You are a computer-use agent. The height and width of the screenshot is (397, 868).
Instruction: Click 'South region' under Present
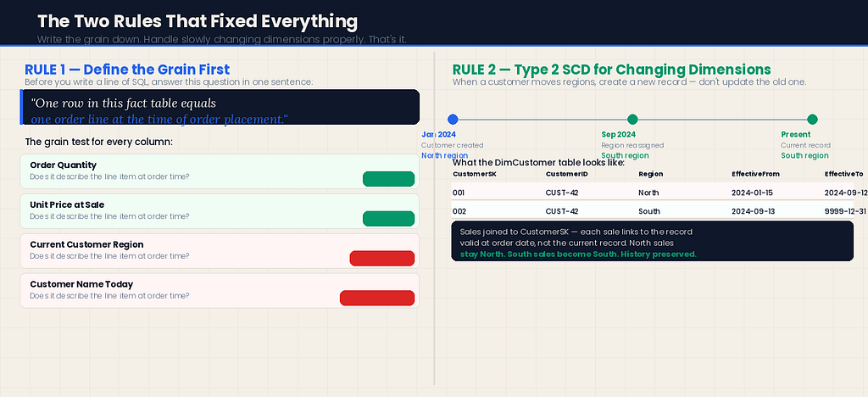[805, 155]
